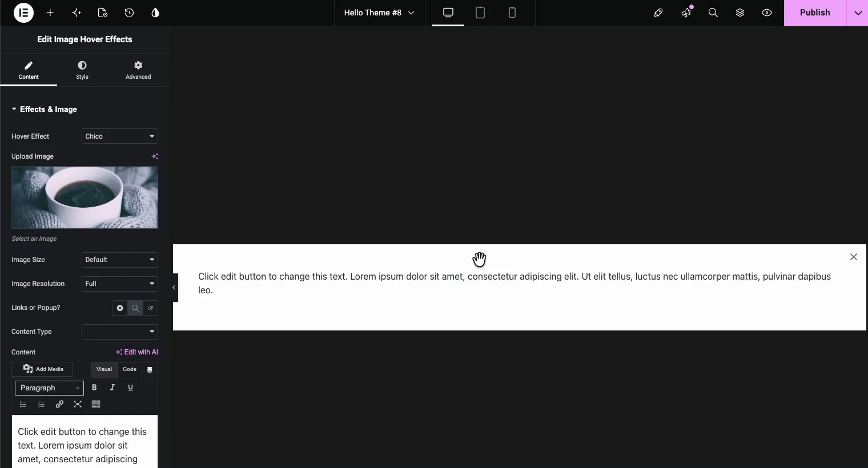Open the Finder search magnifier in top bar
This screenshot has height=468, width=868.
tap(713, 13)
